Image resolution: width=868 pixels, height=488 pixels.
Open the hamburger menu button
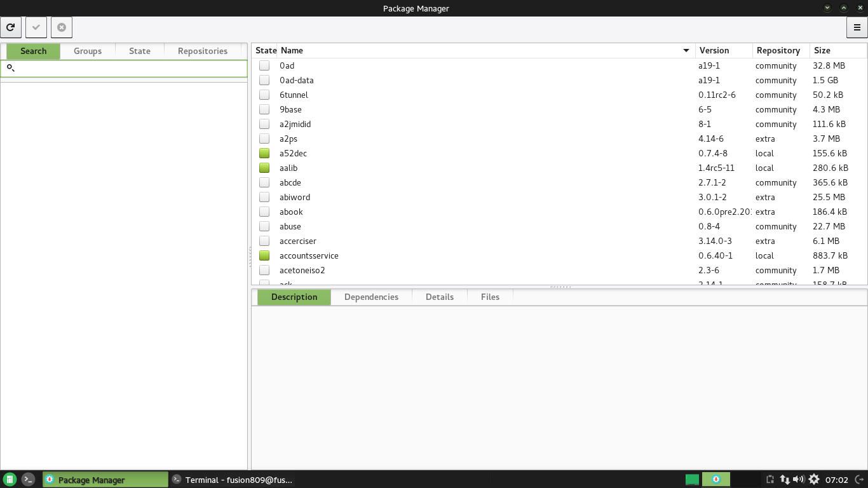coord(857,27)
